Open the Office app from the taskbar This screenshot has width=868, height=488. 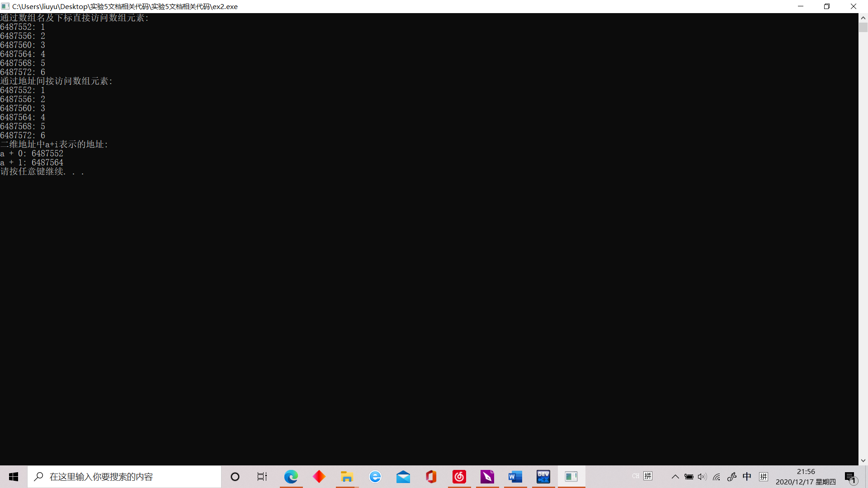point(431,477)
